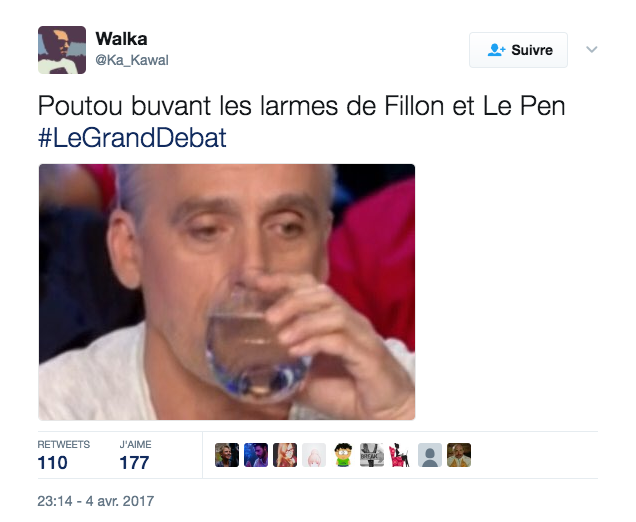Open the green cartoon character avatar
This screenshot has height=522, width=636.
click(343, 455)
